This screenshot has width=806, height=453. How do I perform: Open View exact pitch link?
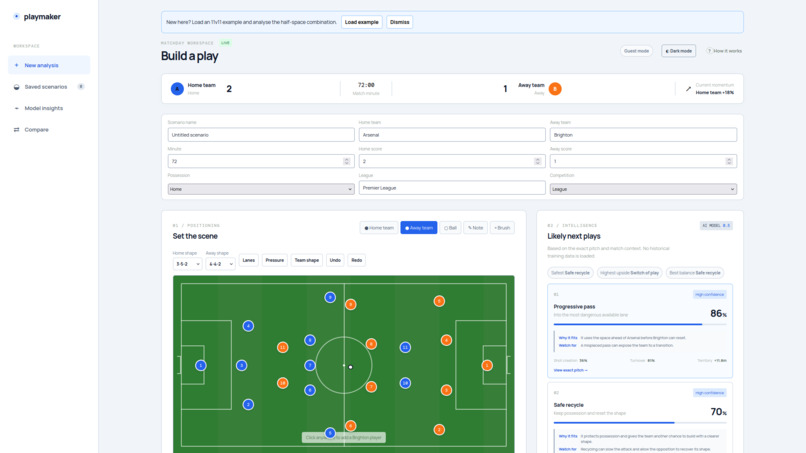(570, 370)
